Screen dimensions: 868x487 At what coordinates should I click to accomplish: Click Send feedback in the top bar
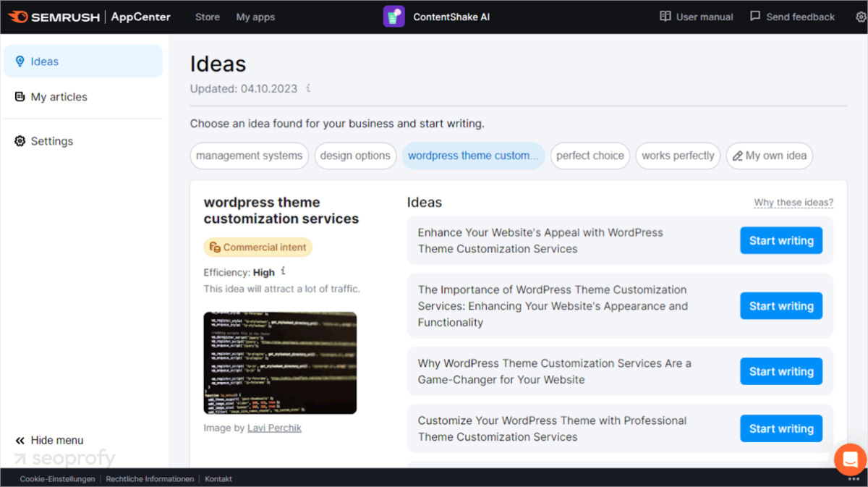pos(792,17)
